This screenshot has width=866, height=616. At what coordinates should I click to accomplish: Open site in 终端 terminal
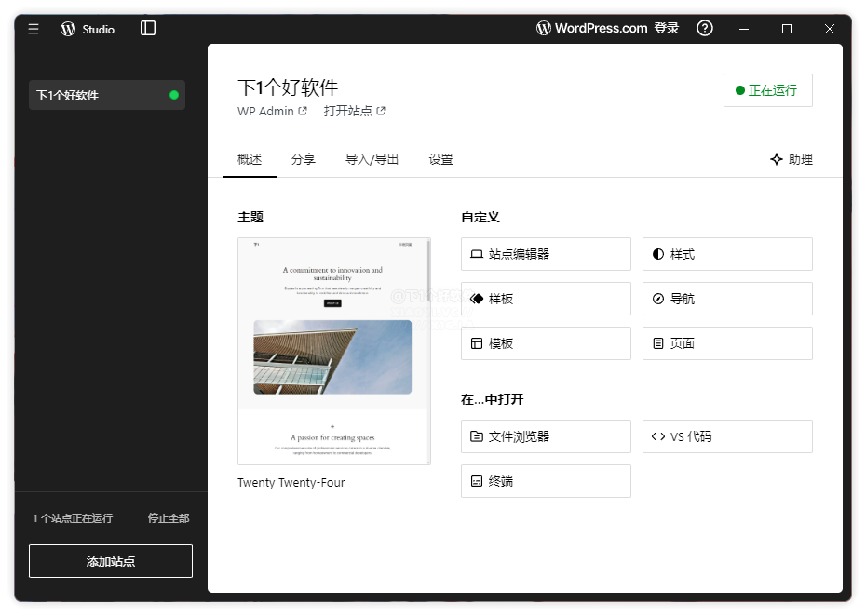[x=546, y=481]
